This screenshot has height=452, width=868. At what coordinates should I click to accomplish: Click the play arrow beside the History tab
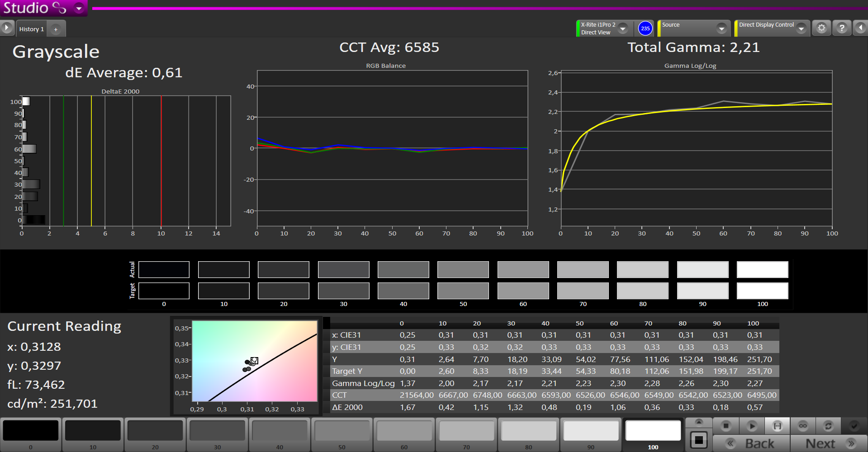[7, 28]
